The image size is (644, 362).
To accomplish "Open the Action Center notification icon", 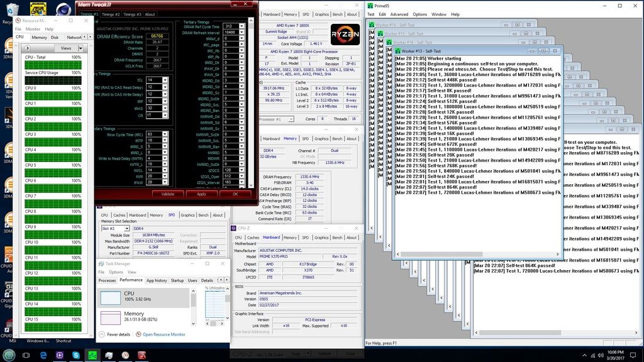I will pyautogui.click(x=633, y=355).
